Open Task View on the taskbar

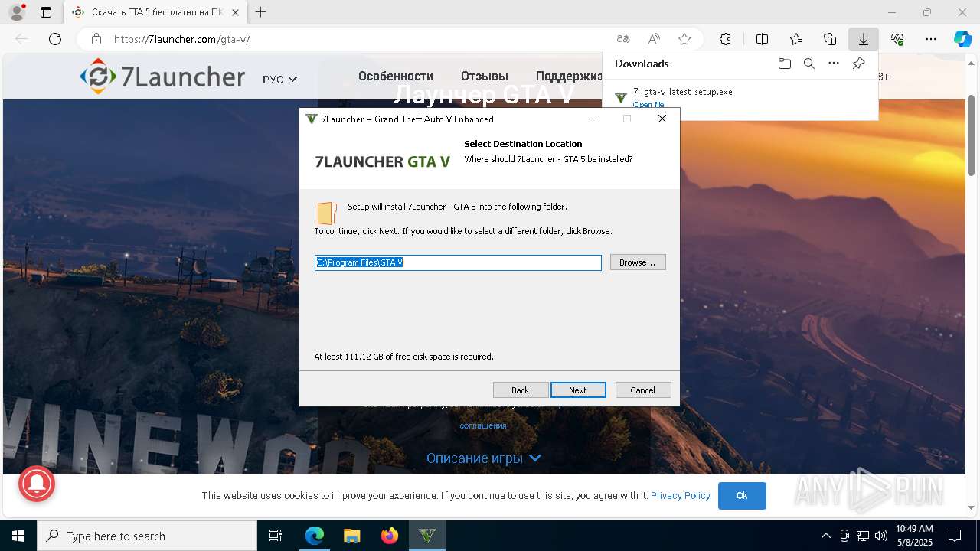pos(276,536)
